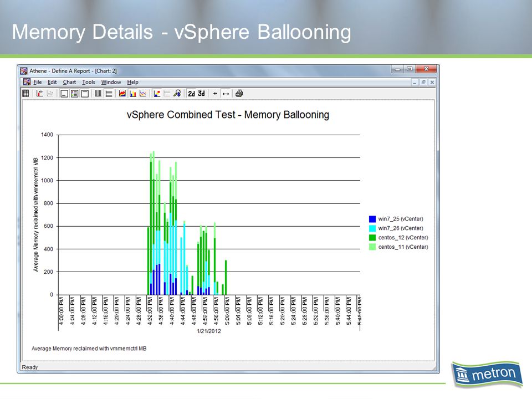532x399 pixels.
Task: Click the data table grid icon
Action: click(x=25, y=93)
